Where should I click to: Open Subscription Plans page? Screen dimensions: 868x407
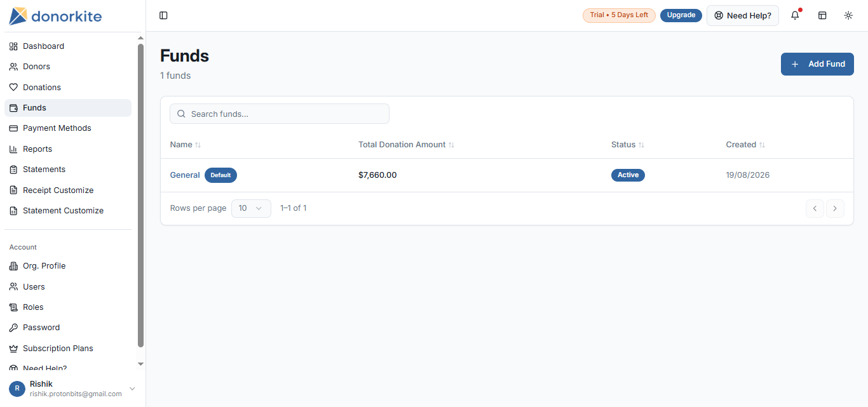pyautogui.click(x=68, y=349)
